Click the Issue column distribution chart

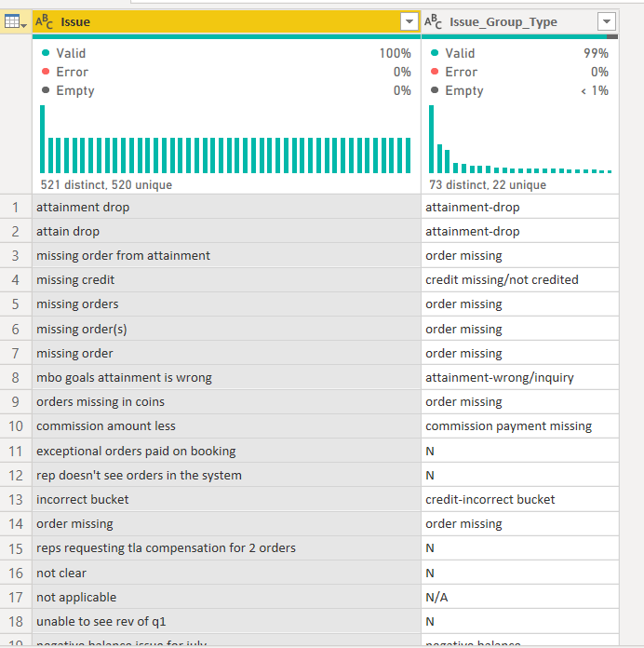(225, 139)
